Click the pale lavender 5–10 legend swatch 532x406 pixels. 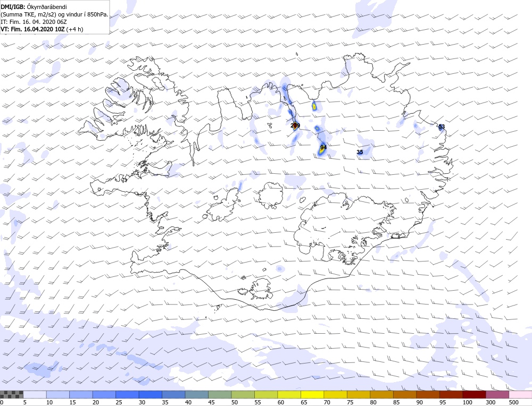35,394
